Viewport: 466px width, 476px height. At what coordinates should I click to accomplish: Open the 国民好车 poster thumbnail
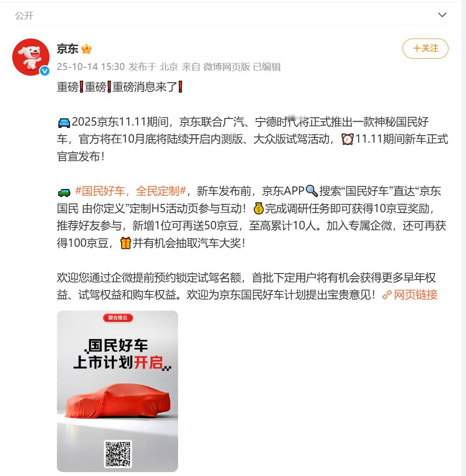click(x=118, y=391)
